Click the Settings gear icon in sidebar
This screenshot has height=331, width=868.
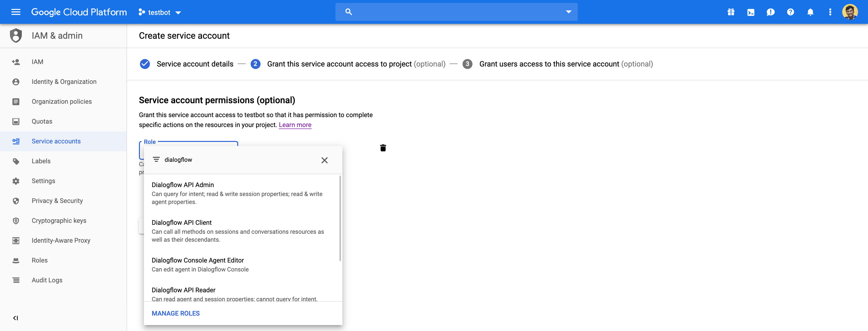pos(15,180)
